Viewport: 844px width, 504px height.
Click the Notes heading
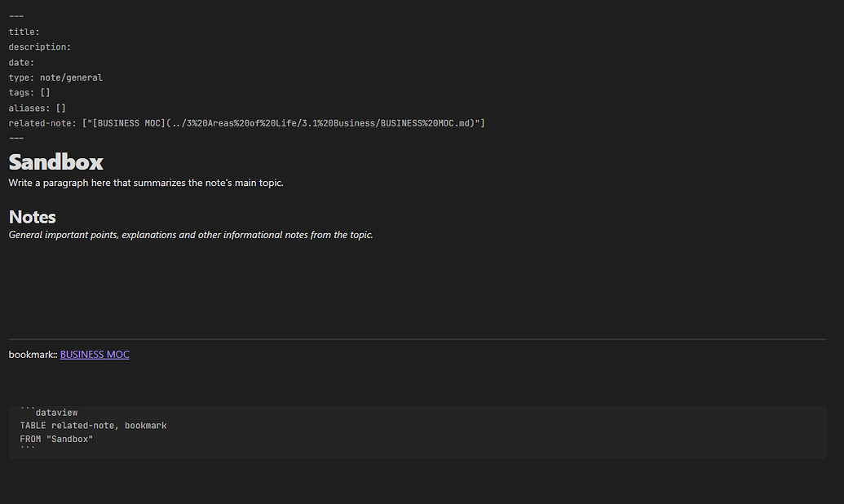tap(32, 216)
